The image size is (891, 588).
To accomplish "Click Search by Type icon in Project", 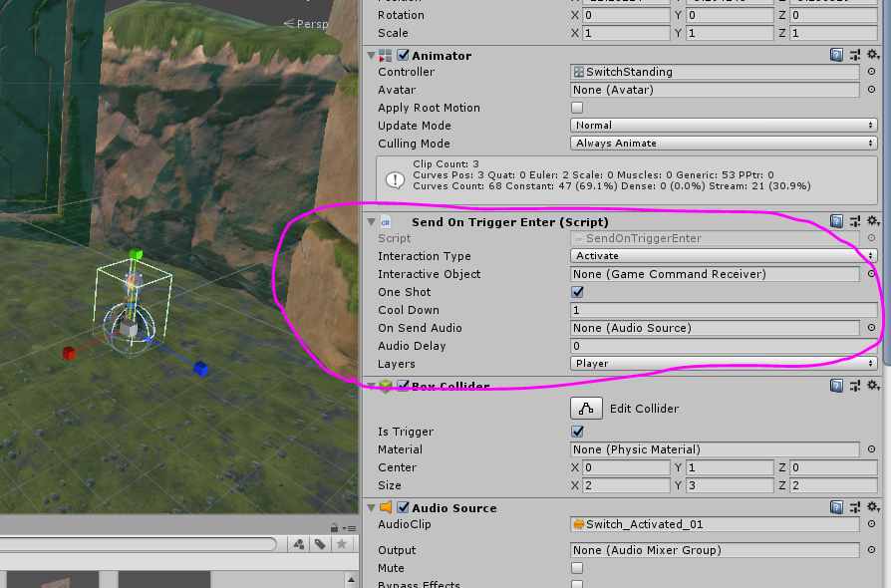I will [x=299, y=544].
